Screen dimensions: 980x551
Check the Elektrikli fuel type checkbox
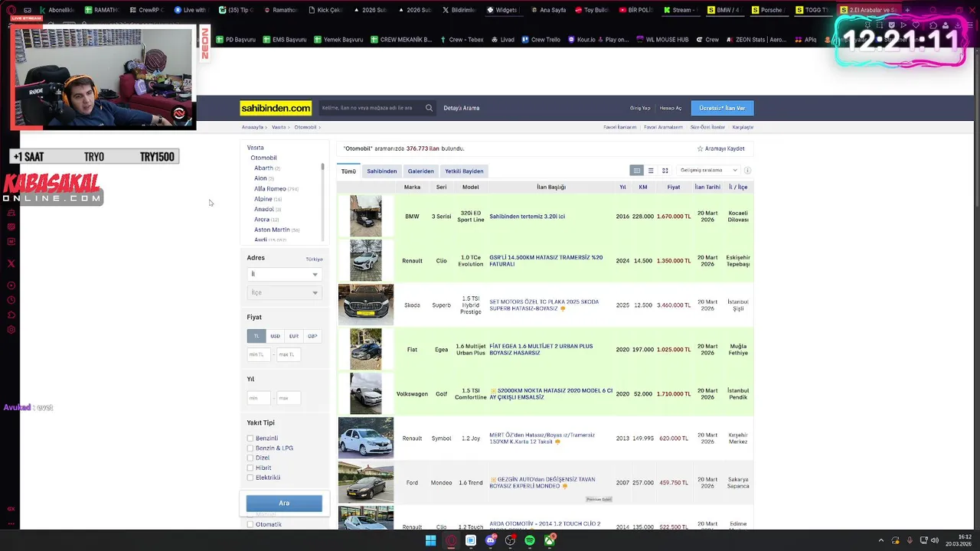click(x=250, y=478)
